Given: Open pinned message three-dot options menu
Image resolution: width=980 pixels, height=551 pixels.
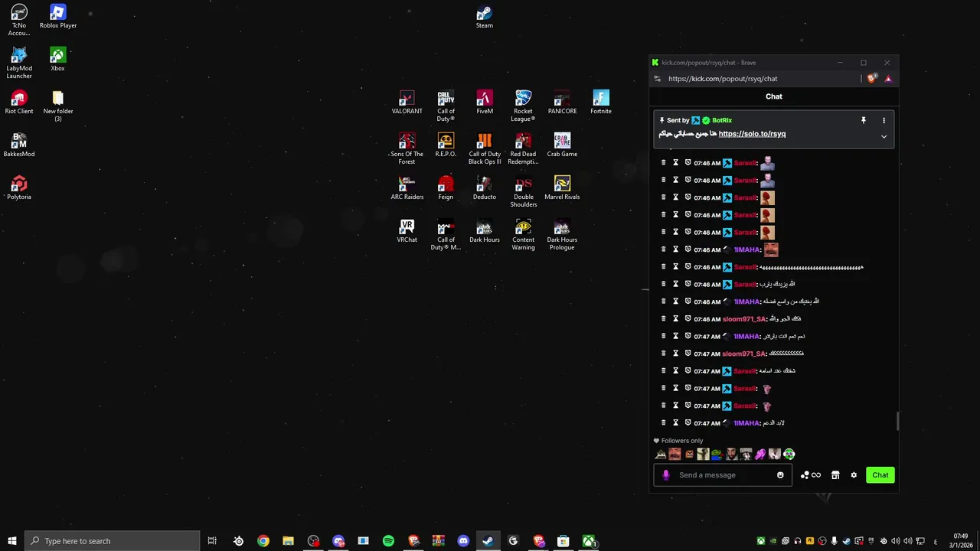Looking at the screenshot, I should [884, 120].
